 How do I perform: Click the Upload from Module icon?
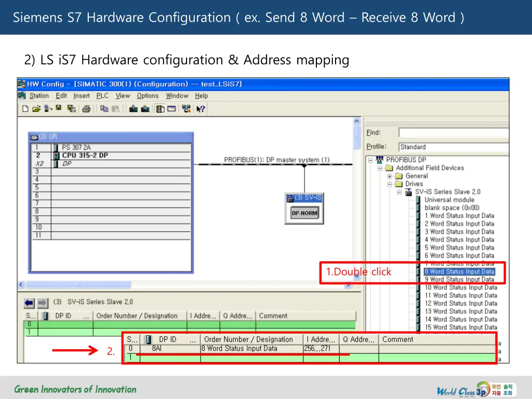tap(145, 109)
